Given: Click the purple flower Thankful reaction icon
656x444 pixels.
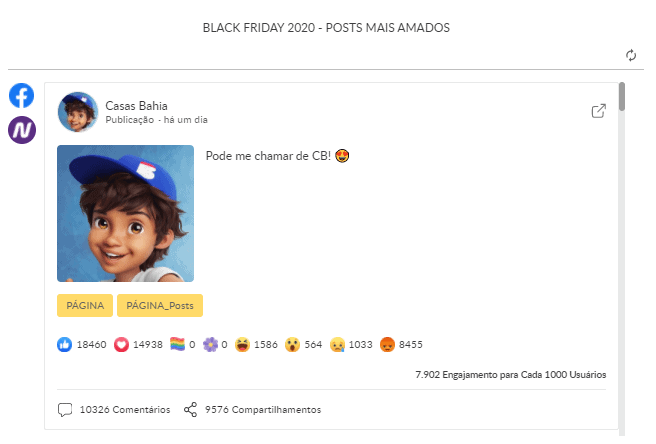Looking at the screenshot, I should pos(211,344).
